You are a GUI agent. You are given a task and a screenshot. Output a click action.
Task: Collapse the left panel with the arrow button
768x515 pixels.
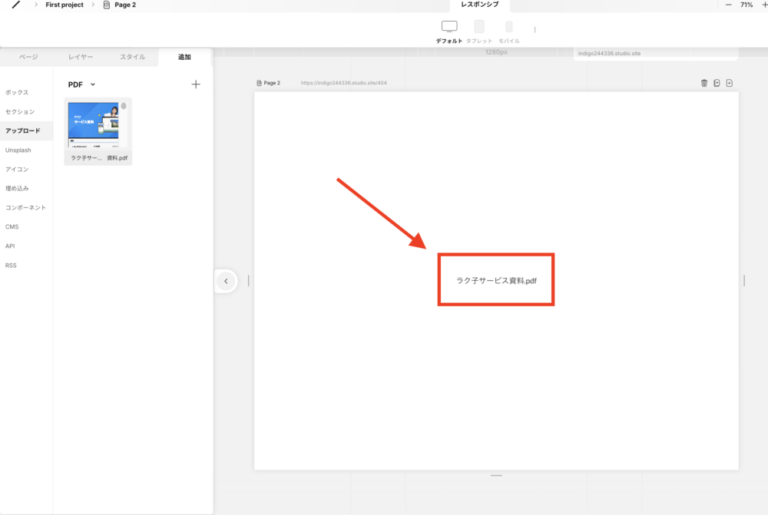click(x=226, y=281)
